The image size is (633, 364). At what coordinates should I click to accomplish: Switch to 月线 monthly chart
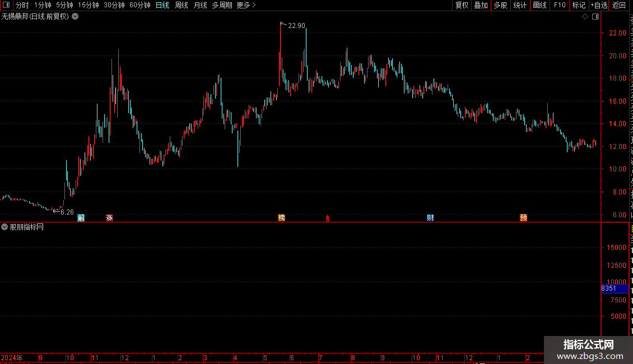coord(200,5)
